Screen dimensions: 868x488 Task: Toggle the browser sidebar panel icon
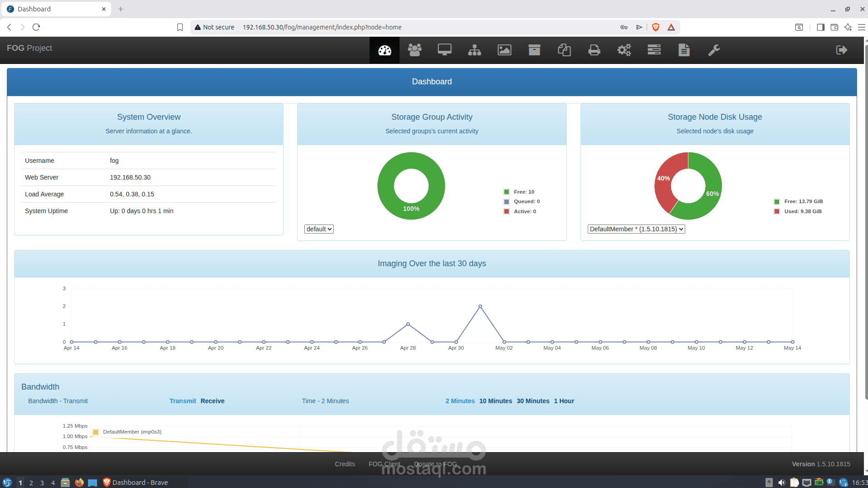tap(820, 27)
